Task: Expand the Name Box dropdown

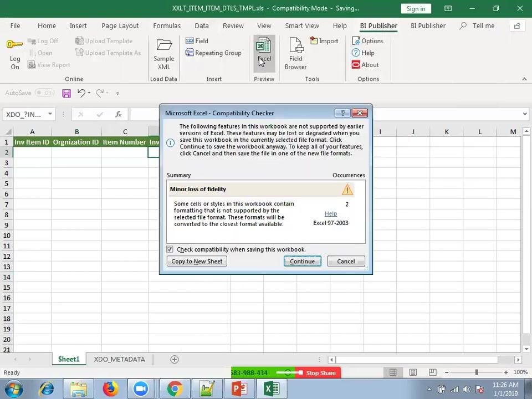Action: (50, 114)
